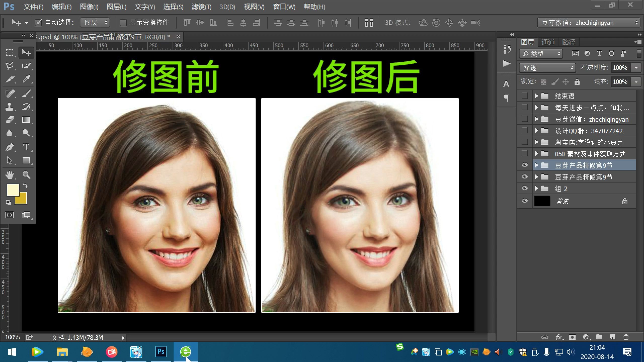
Task: Enable show transform controls checkbox
Action: (123, 23)
